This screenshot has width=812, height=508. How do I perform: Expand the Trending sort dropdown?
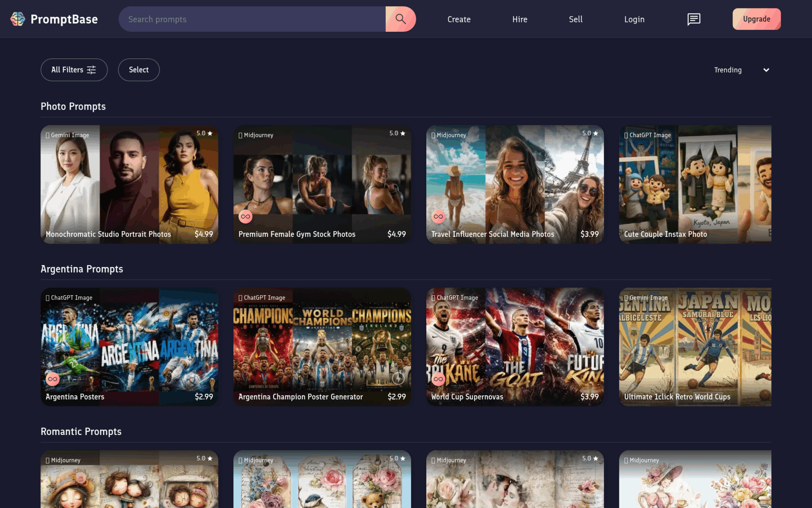point(741,70)
